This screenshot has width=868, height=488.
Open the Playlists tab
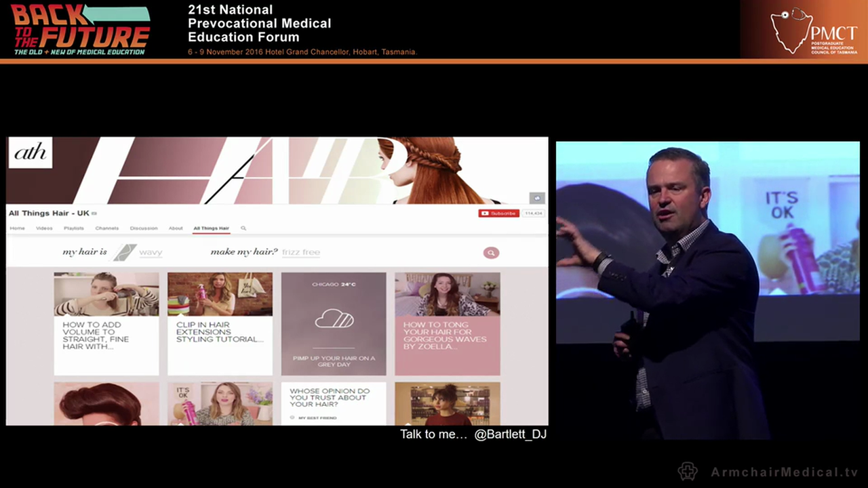(74, 228)
